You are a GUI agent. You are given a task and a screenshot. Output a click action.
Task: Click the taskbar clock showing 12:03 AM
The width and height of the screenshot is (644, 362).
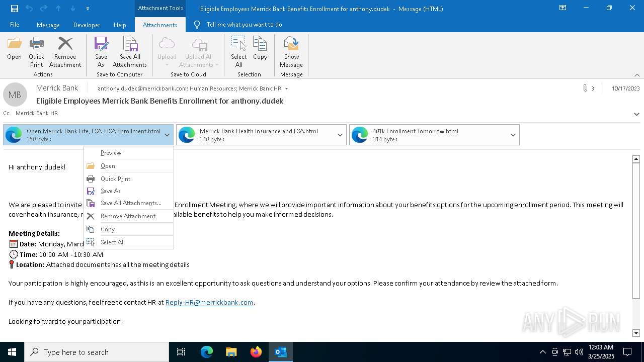(x=600, y=352)
